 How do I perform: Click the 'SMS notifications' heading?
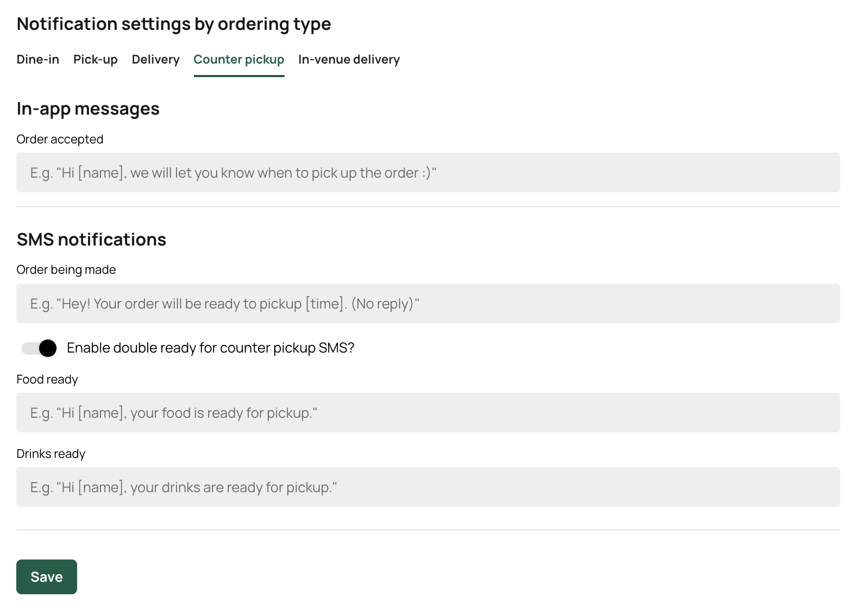click(x=91, y=240)
